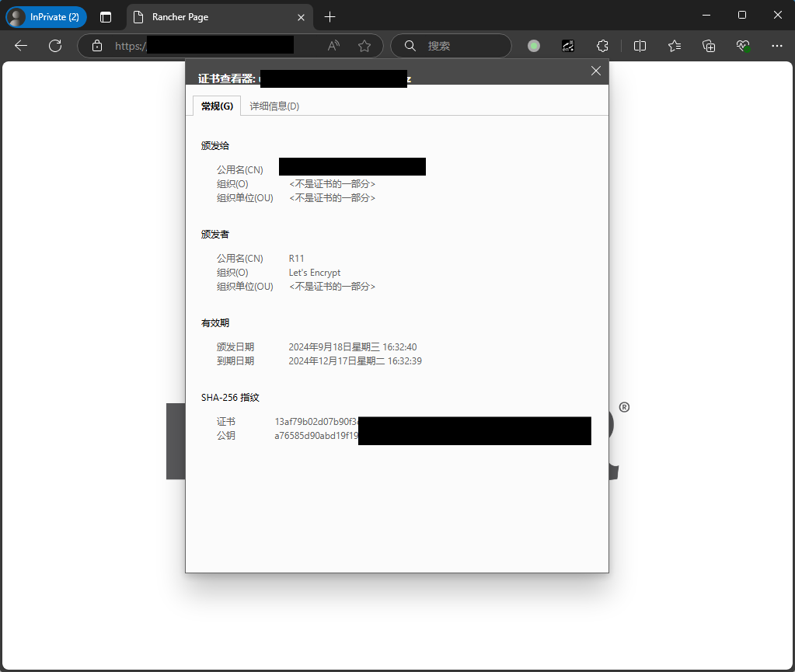Close the Rancher Page tab

302,17
